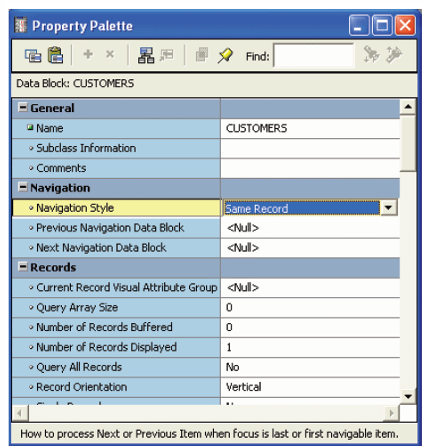The image size is (422, 447).
Task: Click the CUSTOMERS name value cell
Action: pos(310,128)
